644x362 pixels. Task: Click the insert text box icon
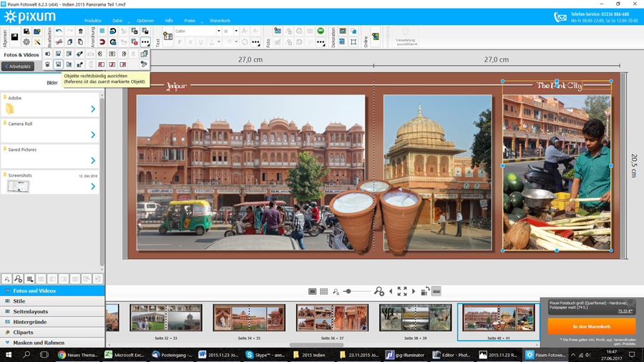(x=168, y=36)
